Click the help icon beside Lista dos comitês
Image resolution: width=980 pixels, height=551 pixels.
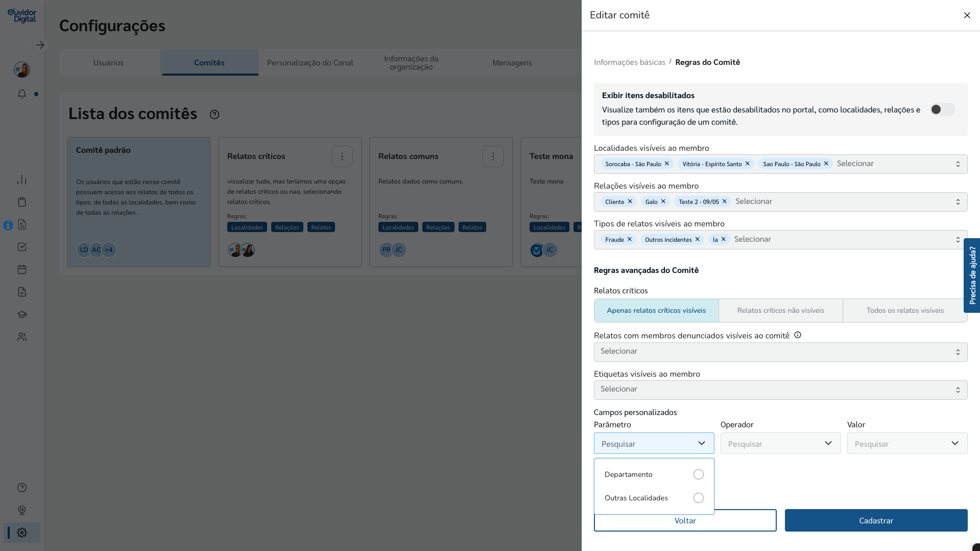[214, 114]
